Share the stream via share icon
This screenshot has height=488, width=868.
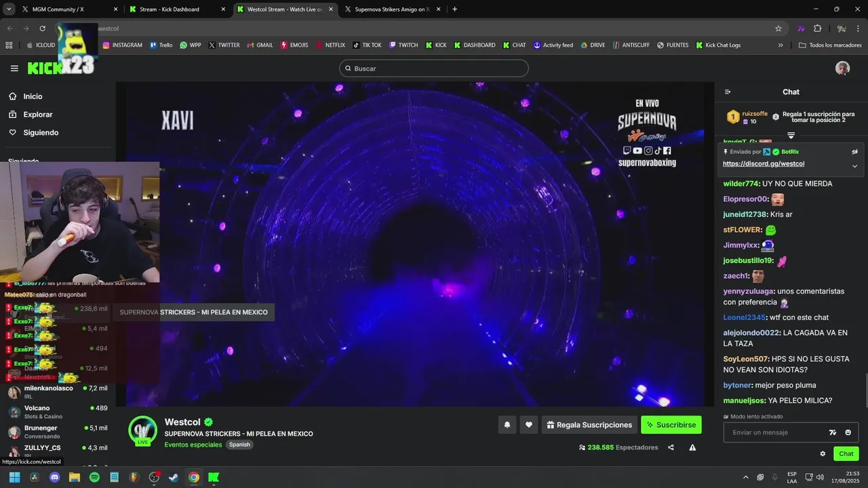click(671, 447)
